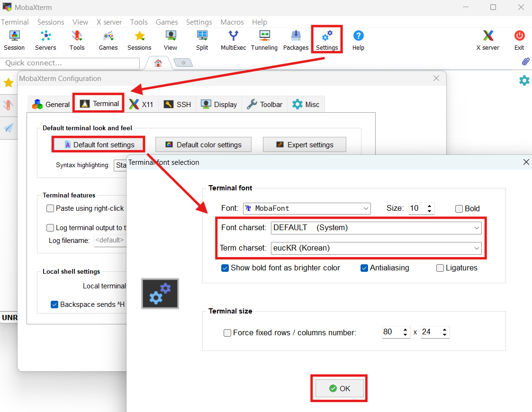This screenshot has width=532, height=412.
Task: Enable the Ligatures checkbox
Action: tap(440, 268)
